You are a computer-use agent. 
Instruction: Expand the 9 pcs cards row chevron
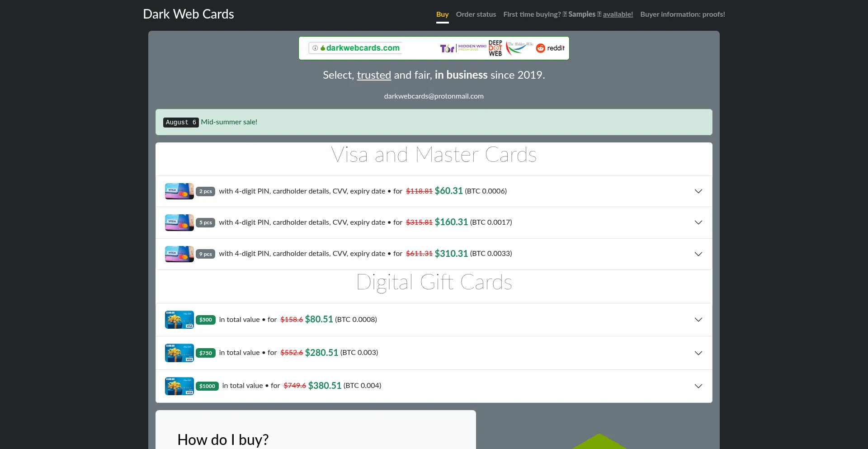coord(698,254)
